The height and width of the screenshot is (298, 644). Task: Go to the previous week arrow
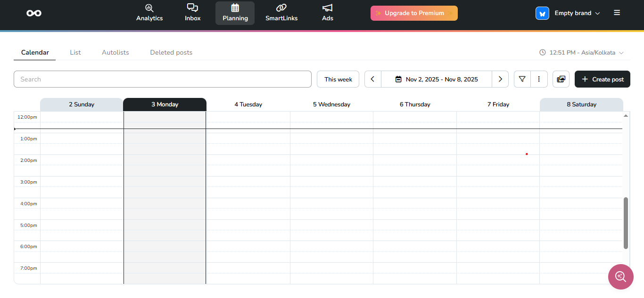pos(372,79)
